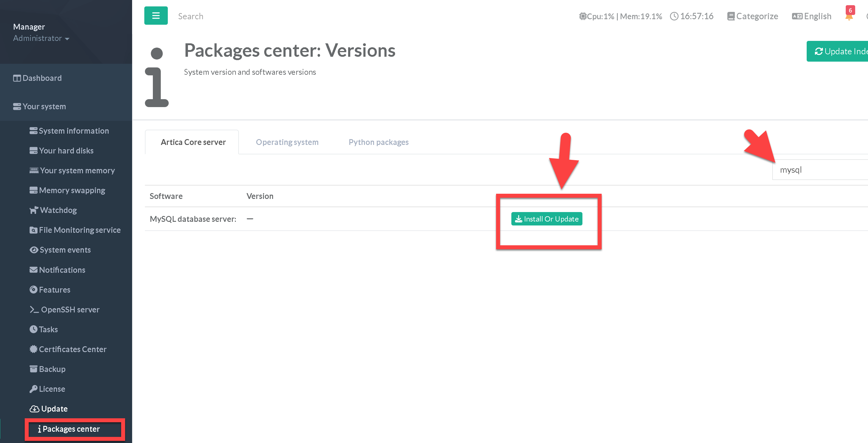This screenshot has width=868, height=443.
Task: Select the Artica Core server tab
Action: (x=193, y=142)
